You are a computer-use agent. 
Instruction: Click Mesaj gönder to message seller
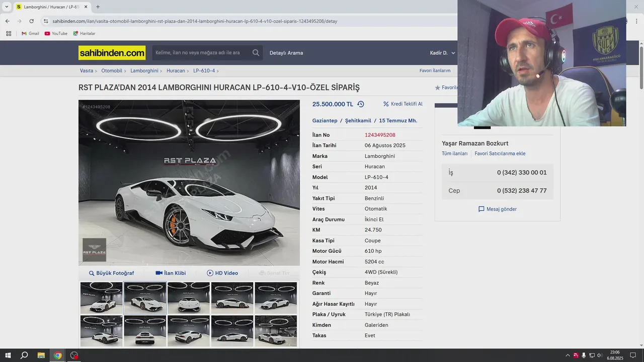(x=498, y=209)
